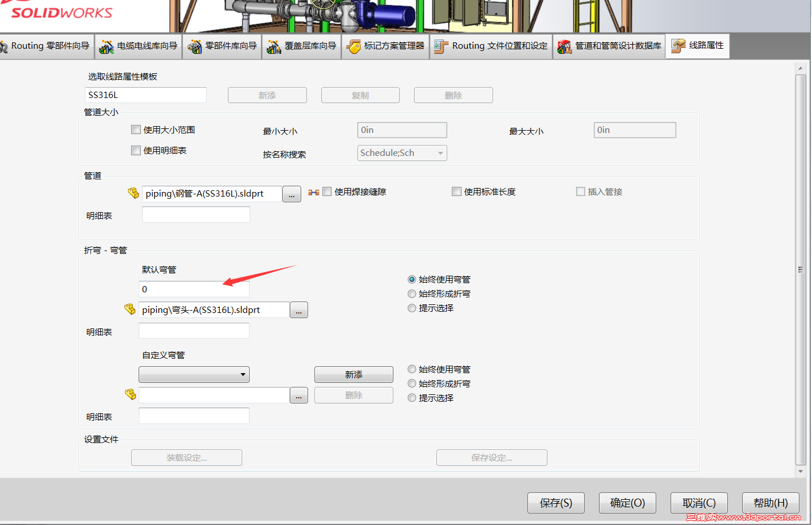The image size is (812, 525).
Task: Browse for the default elbow part file
Action: [x=299, y=310]
